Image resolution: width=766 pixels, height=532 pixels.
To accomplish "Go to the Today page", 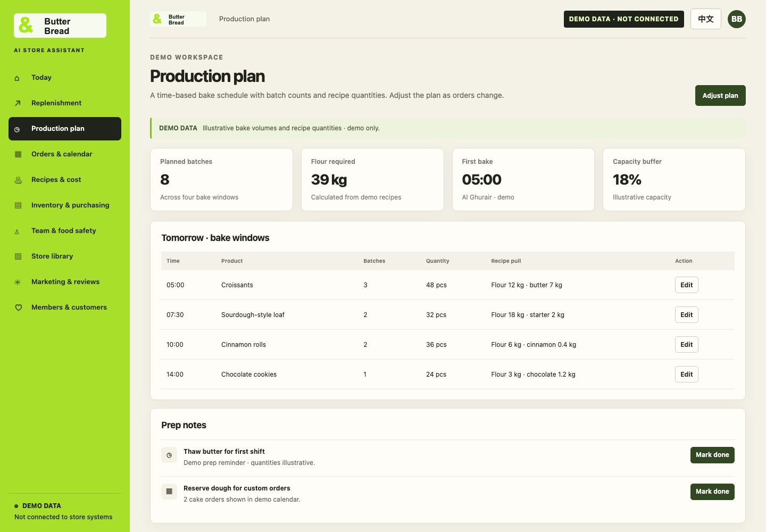I will pos(65,78).
